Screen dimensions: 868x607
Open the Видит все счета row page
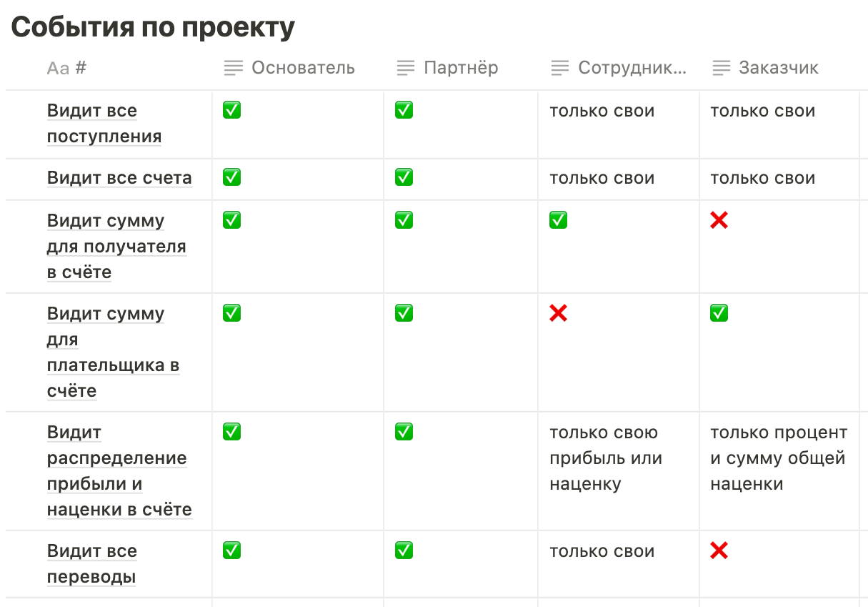119,178
